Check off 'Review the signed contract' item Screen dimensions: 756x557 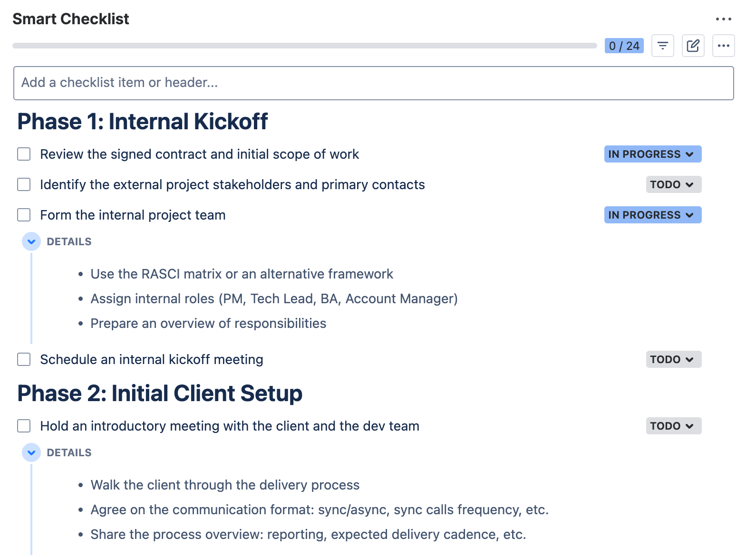[23, 154]
